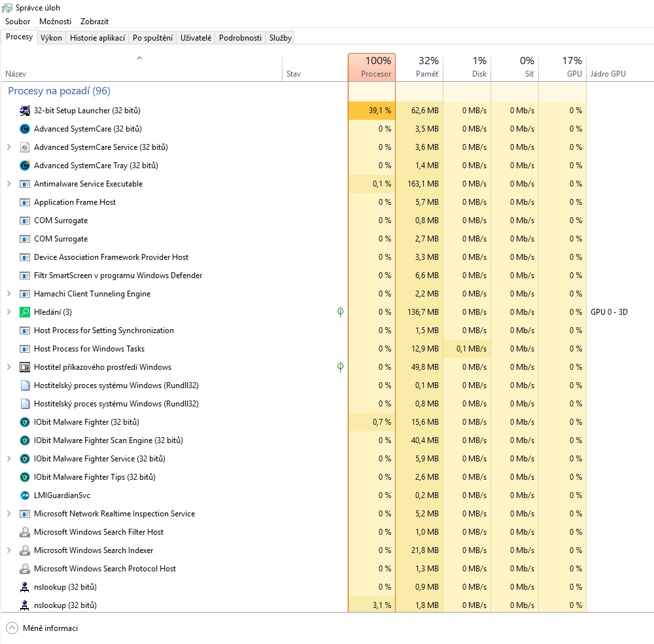Image resolution: width=654 pixels, height=644 pixels.
Task: Click the Správce úloh title bar icon
Action: pos(7,7)
